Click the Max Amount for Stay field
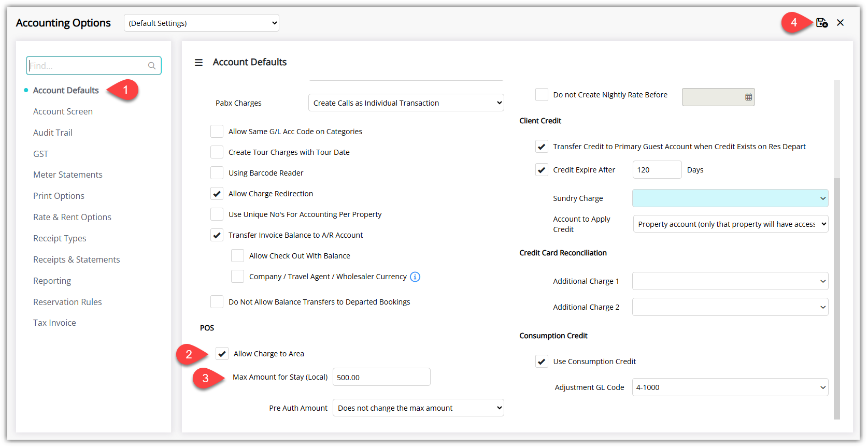The height and width of the screenshot is (448, 868). 381,377
